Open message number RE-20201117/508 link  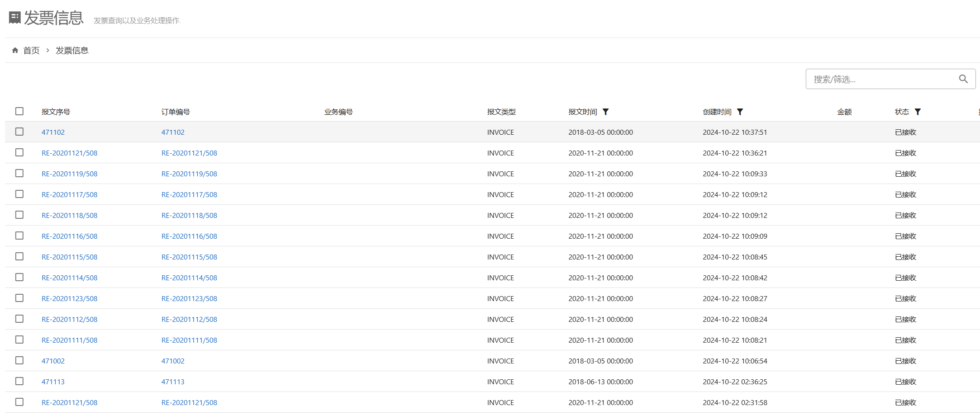[69, 194]
